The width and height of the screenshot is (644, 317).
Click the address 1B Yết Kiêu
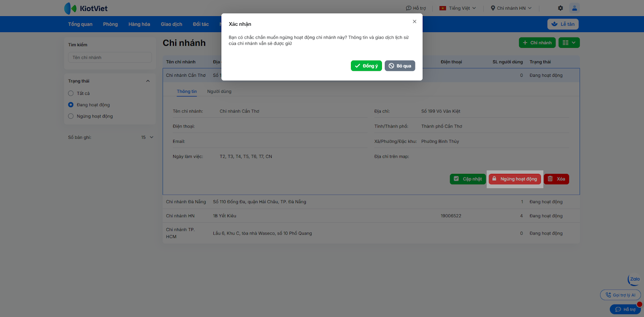point(225,216)
